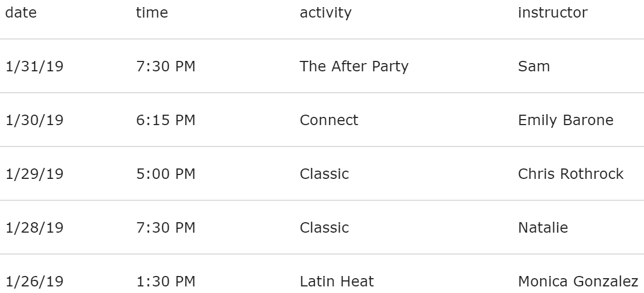This screenshot has height=293, width=644.
Task: Click the Latin Heat activity
Action: tap(336, 282)
